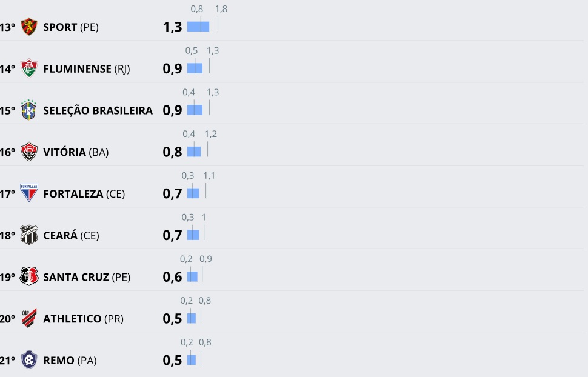This screenshot has height=377, width=588.
Task: Click the Sport (PE) club crest
Action: point(29,27)
